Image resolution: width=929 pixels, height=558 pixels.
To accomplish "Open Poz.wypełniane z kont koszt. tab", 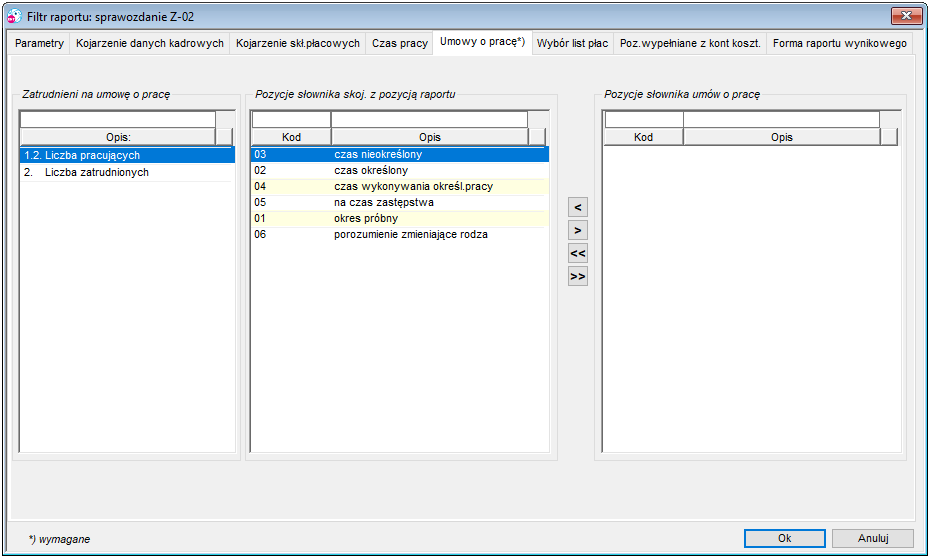I will point(690,43).
